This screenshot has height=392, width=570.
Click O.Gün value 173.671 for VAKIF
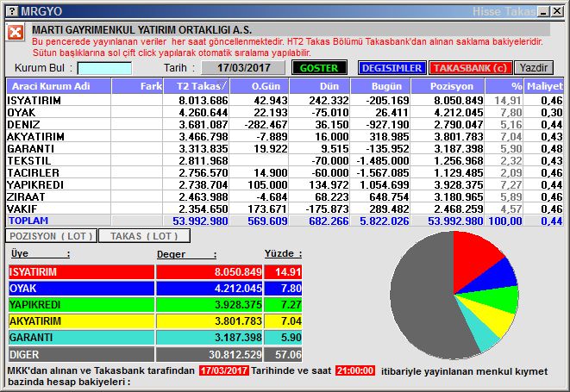(x=267, y=208)
